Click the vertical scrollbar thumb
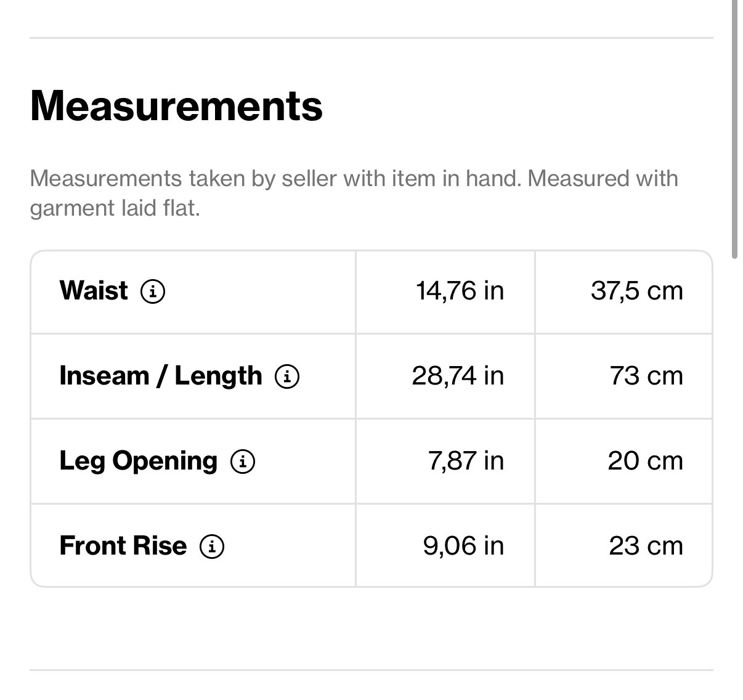 click(734, 129)
